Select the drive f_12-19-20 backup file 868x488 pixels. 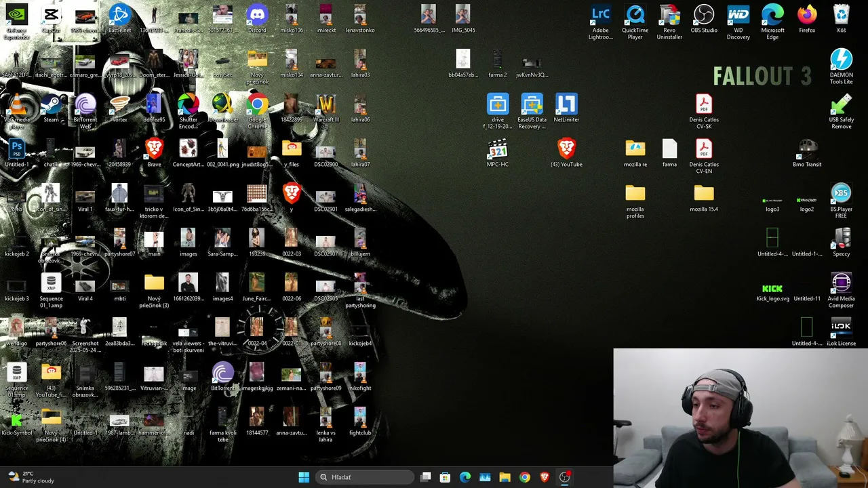click(497, 112)
